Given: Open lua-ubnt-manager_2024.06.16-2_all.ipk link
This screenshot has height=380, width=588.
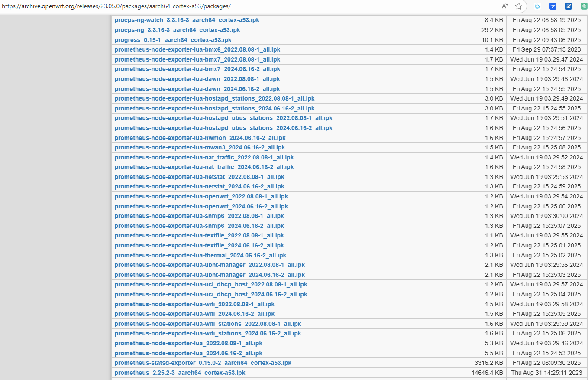Looking at the screenshot, I should pyautogui.click(x=210, y=275).
